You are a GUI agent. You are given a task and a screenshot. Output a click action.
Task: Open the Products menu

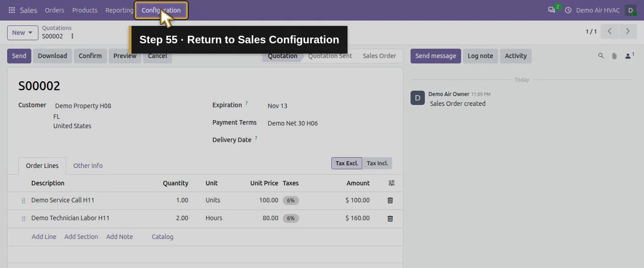pyautogui.click(x=85, y=10)
